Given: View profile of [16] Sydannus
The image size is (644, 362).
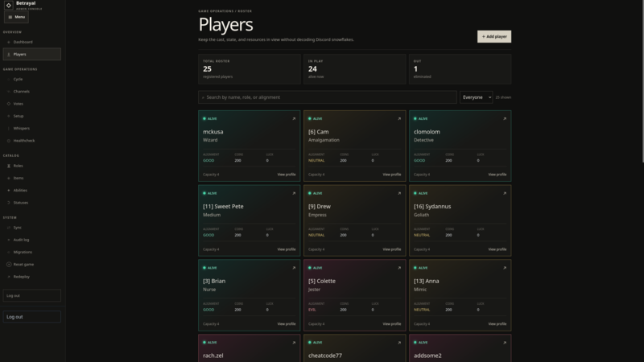Looking at the screenshot, I should 497,249.
